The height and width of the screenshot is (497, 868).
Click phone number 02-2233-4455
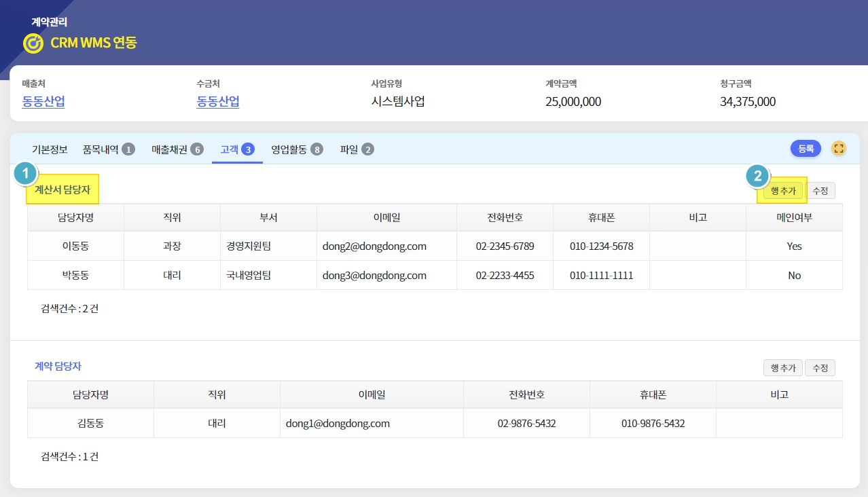pyautogui.click(x=505, y=275)
